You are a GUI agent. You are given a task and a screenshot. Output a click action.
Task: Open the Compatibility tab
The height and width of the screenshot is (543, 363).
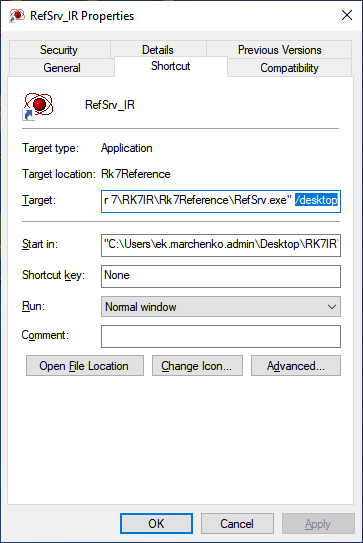point(289,68)
